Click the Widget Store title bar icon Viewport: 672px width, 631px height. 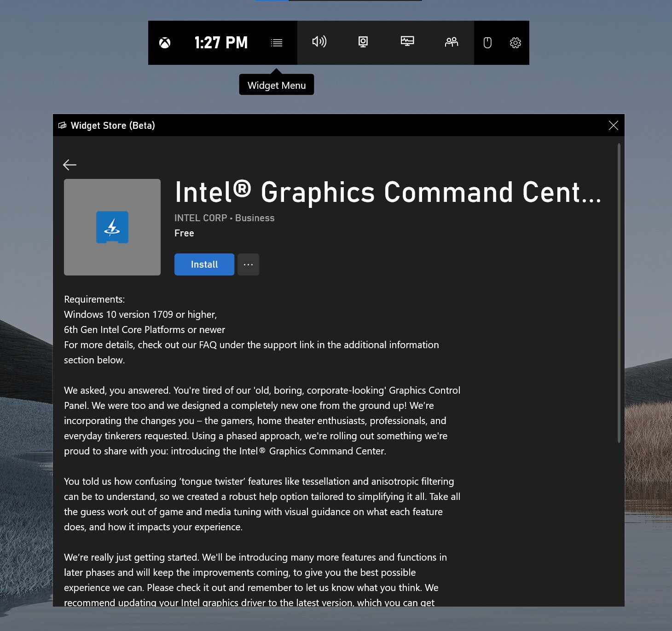point(63,126)
